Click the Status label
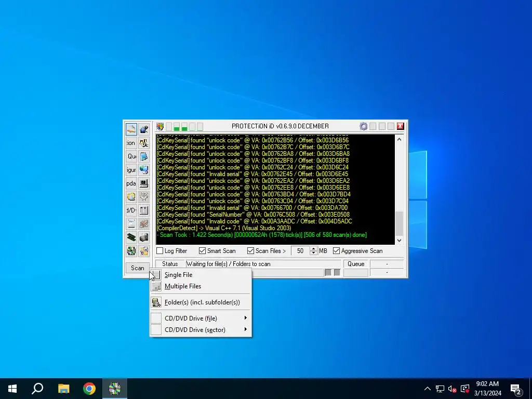The height and width of the screenshot is (399, 532). click(x=170, y=264)
